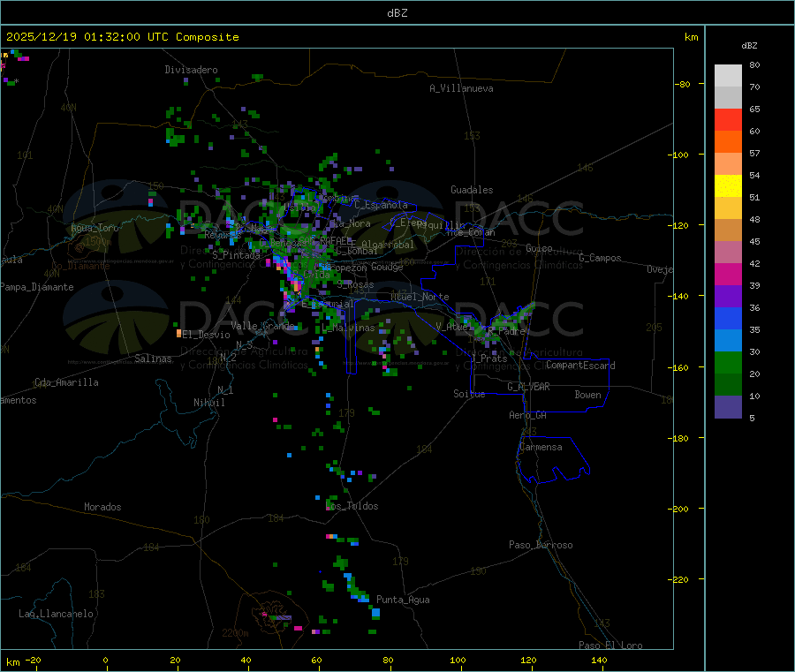795x672 pixels.
Task: Select the dark green 20 dBZ swatch
Action: coord(728,384)
